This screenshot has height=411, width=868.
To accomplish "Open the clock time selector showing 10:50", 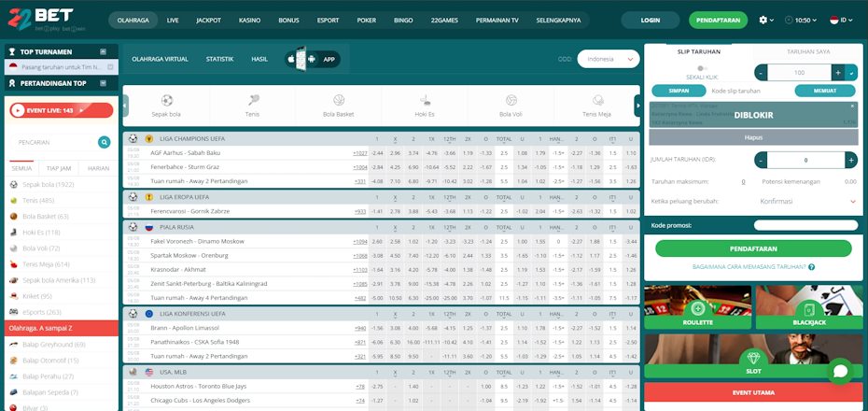I will (801, 20).
